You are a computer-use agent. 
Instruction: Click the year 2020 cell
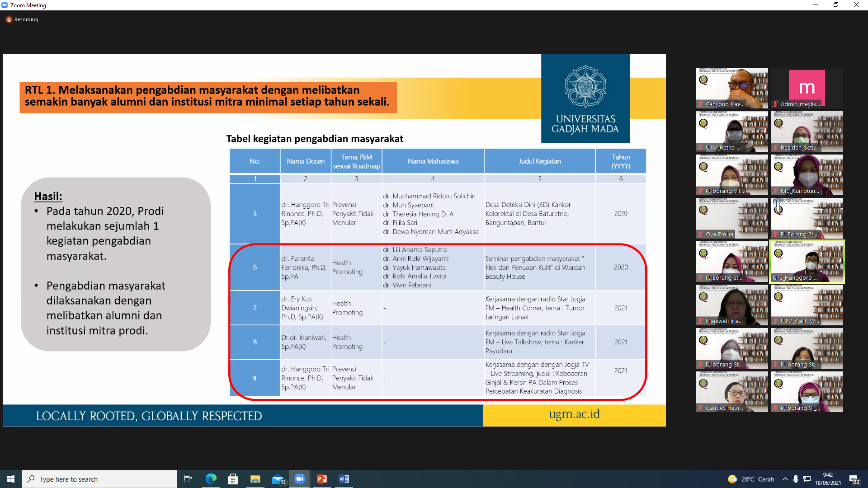[621, 267]
